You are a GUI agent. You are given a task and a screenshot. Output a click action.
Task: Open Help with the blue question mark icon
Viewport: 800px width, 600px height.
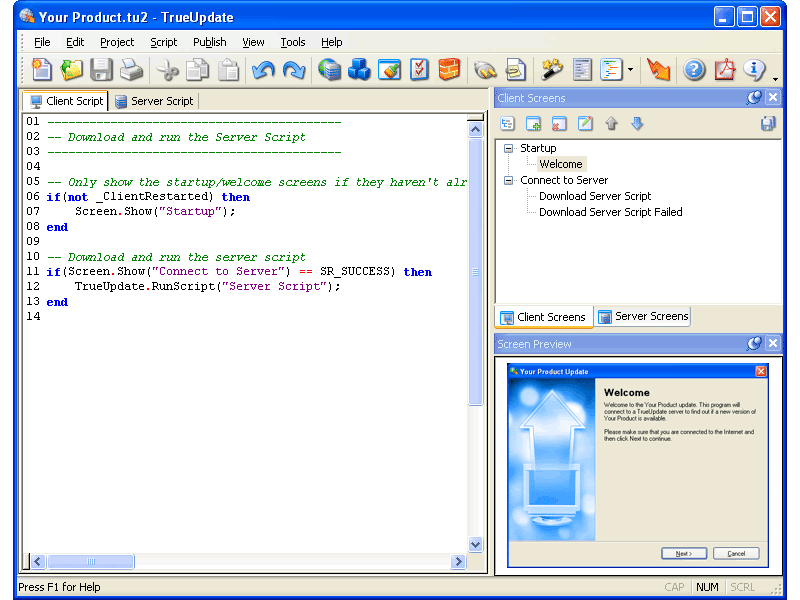point(694,69)
